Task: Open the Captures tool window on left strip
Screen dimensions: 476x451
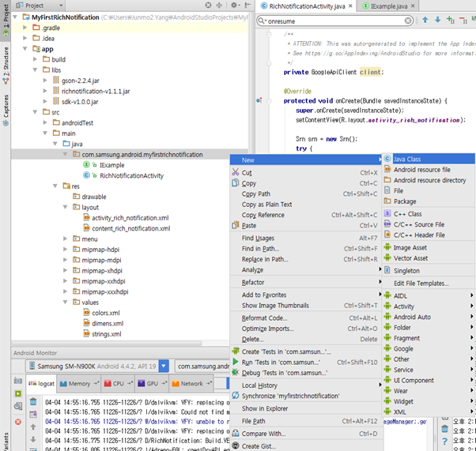Action: click(x=6, y=107)
